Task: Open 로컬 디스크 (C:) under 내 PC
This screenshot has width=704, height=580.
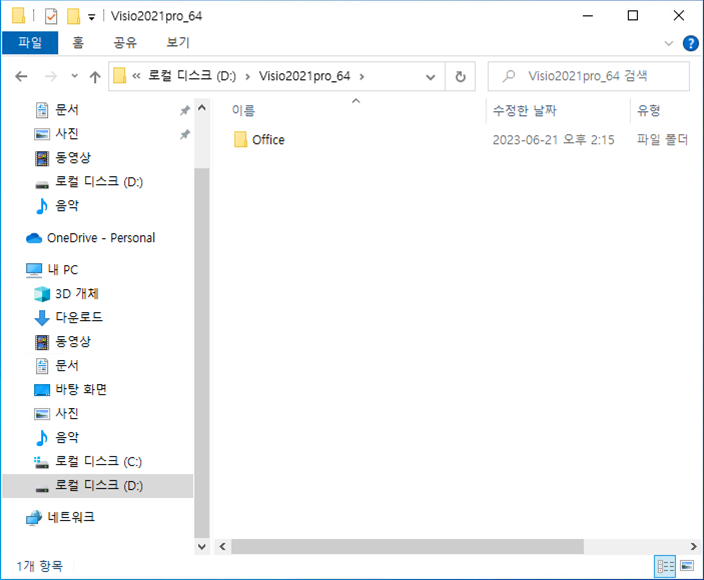Action: 88,461
